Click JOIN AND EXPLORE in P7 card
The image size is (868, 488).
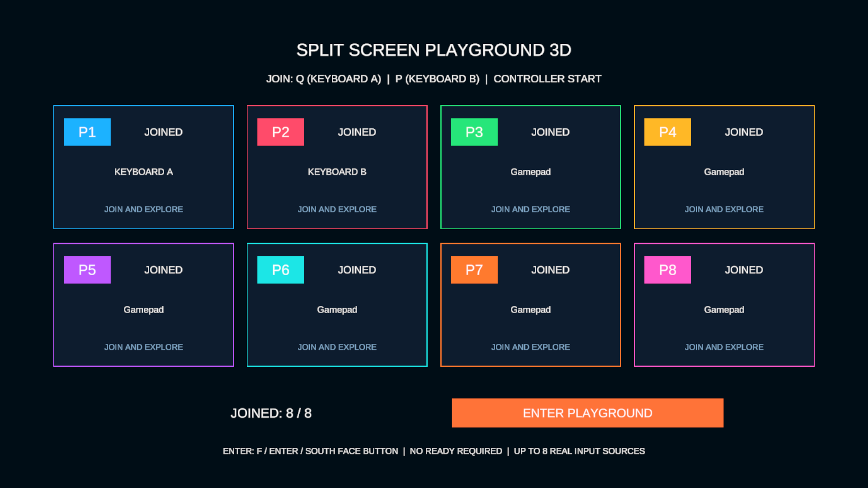531,347
